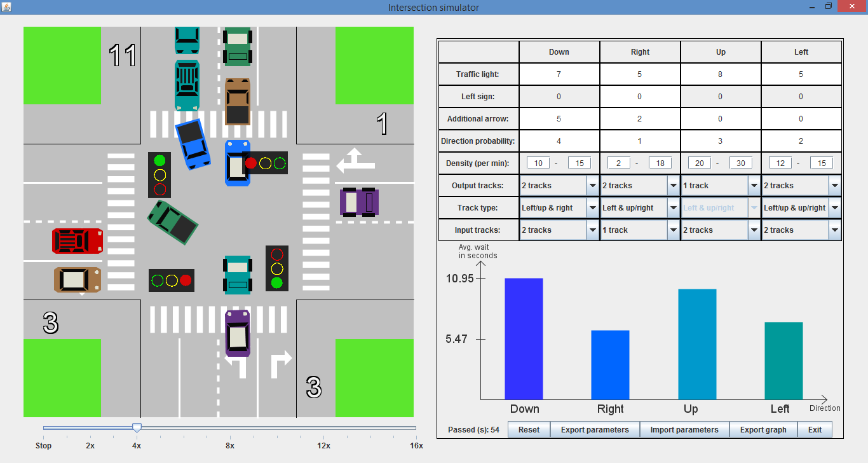Click Import parameters

pyautogui.click(x=684, y=429)
